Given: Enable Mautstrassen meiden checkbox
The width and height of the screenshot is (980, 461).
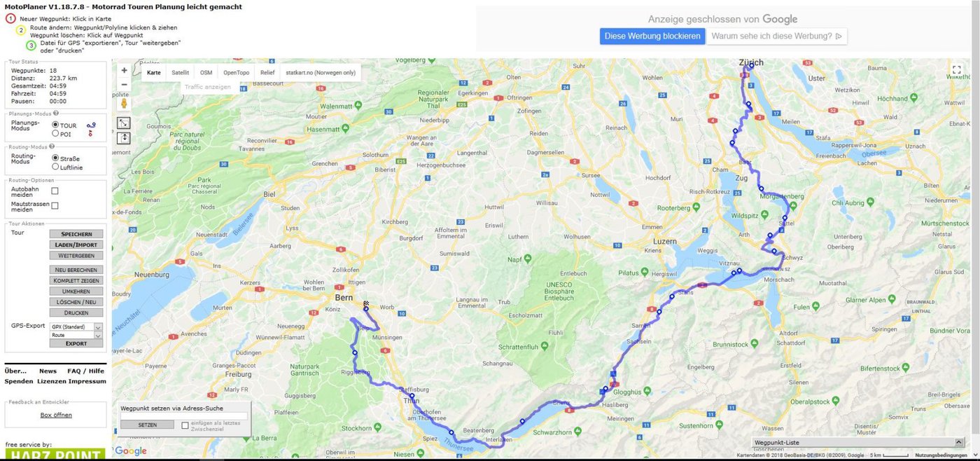Looking at the screenshot, I should click(x=55, y=205).
